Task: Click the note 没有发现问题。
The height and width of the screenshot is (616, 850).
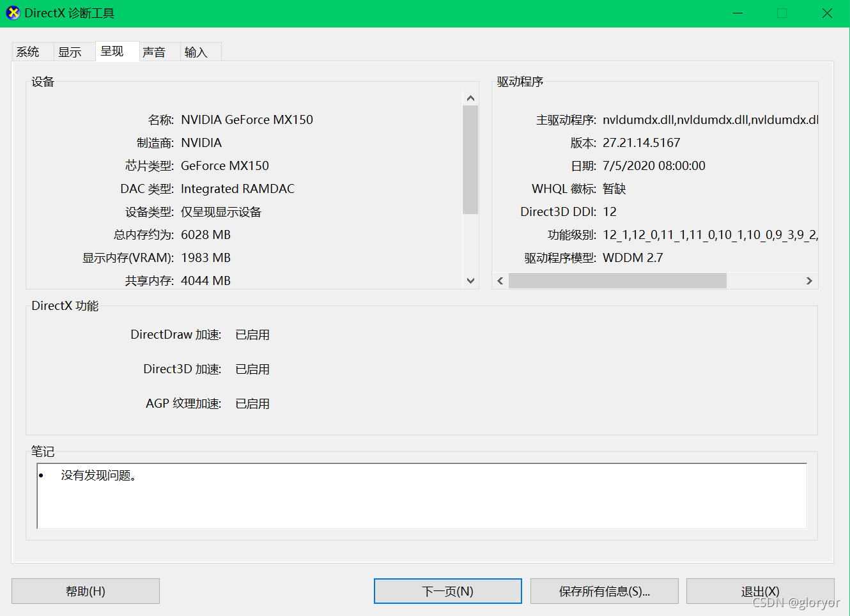Action: coord(98,475)
